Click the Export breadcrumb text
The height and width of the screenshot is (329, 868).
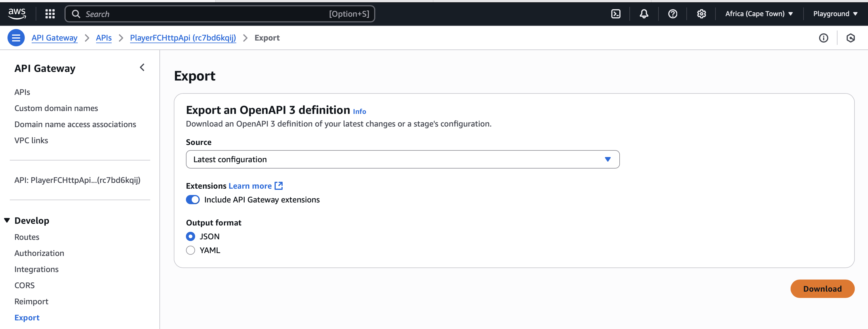pyautogui.click(x=267, y=38)
